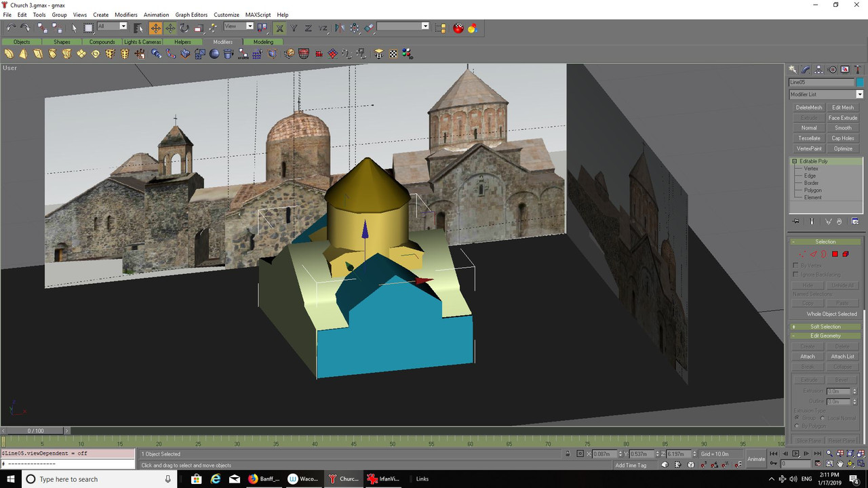
Task: Activate the Select and Move tool
Action: (x=155, y=28)
